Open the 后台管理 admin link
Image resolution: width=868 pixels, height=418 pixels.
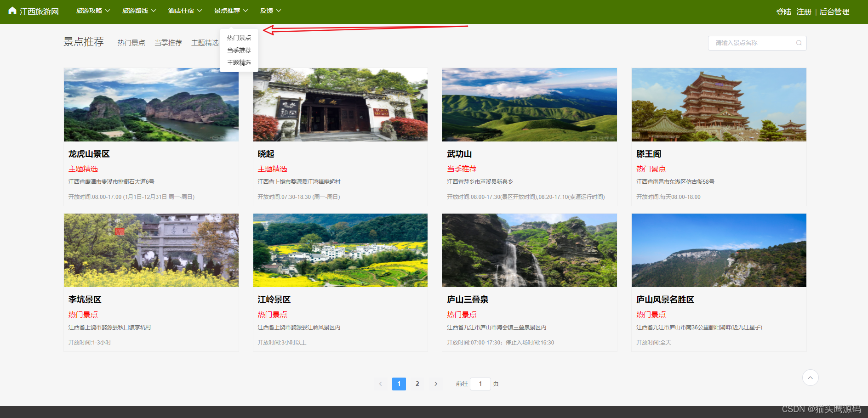(x=834, y=12)
